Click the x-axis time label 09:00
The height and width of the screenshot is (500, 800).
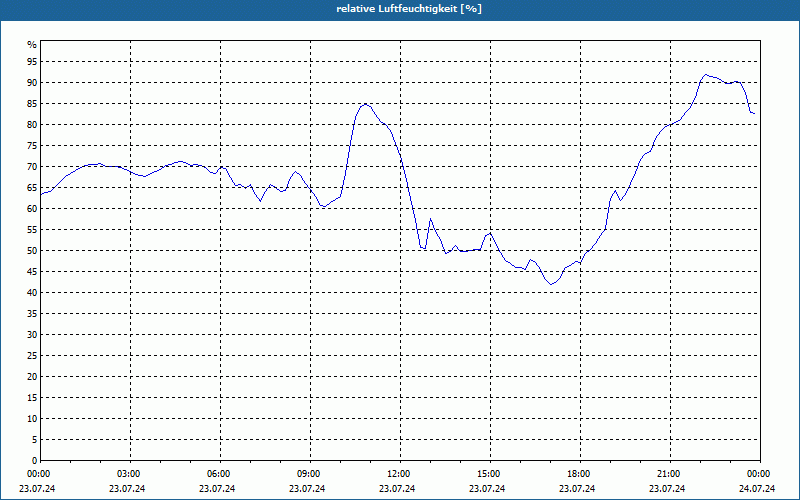tap(311, 474)
